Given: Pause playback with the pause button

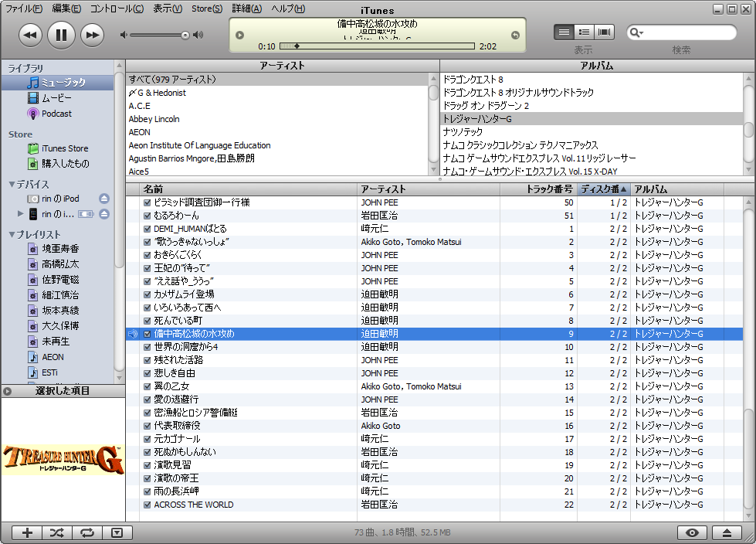Looking at the screenshot, I should tap(61, 35).
